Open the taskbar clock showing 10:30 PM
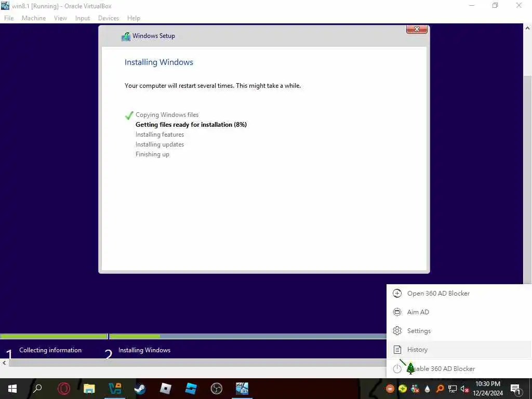532x399 pixels. (x=488, y=389)
